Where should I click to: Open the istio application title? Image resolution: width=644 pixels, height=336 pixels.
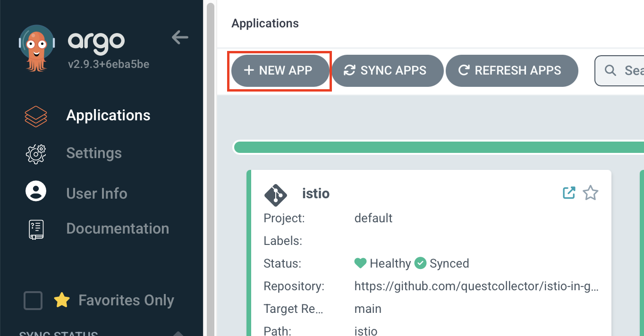pyautogui.click(x=316, y=193)
